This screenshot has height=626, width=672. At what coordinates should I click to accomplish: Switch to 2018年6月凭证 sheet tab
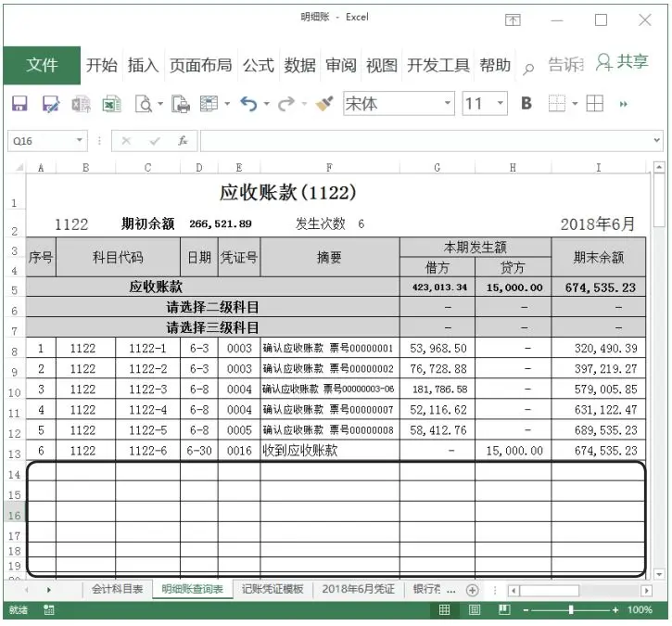tap(358, 590)
